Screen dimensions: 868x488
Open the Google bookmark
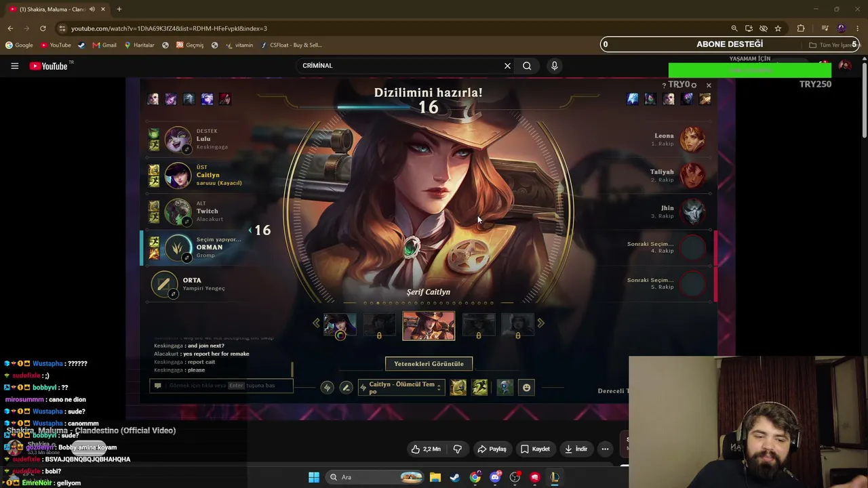pyautogui.click(x=19, y=45)
